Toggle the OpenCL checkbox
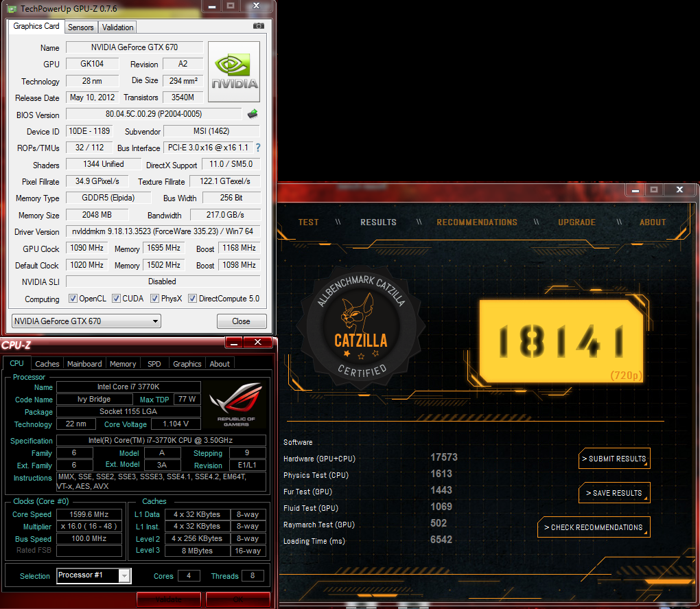 click(73, 298)
